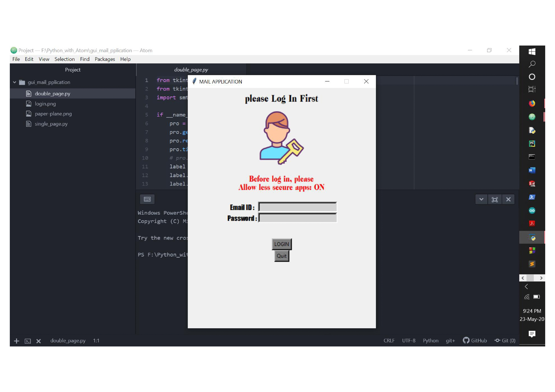Click the LOGIN button
The width and height of the screenshot is (555, 392).
pos(281,244)
